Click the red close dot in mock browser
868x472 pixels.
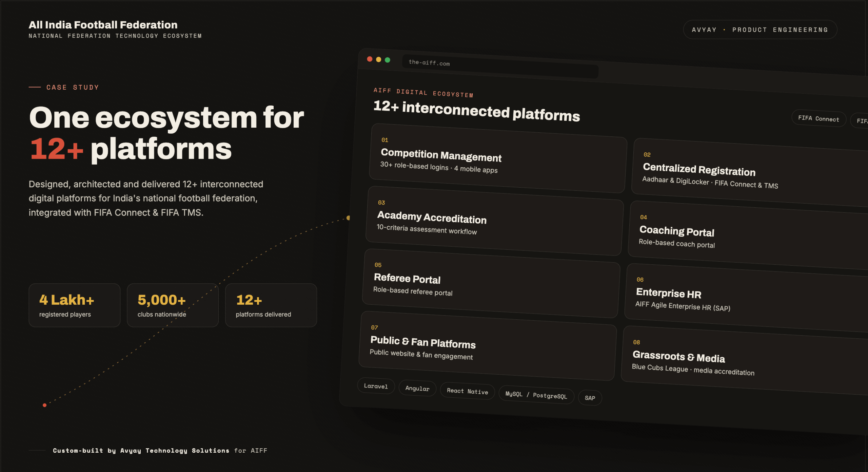tap(370, 59)
